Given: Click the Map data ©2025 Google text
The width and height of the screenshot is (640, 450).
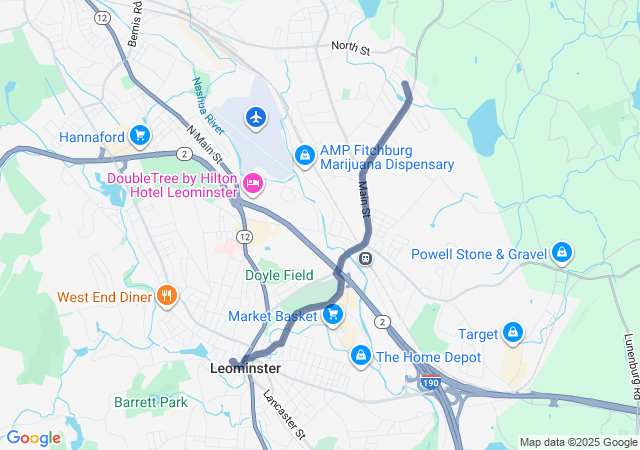Looking at the screenshot, I should click(x=578, y=442).
